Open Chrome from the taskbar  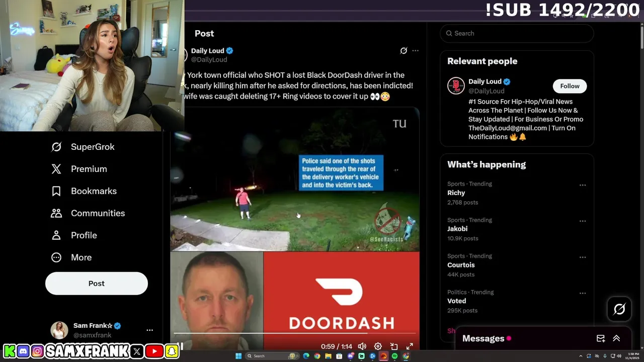coord(317,356)
